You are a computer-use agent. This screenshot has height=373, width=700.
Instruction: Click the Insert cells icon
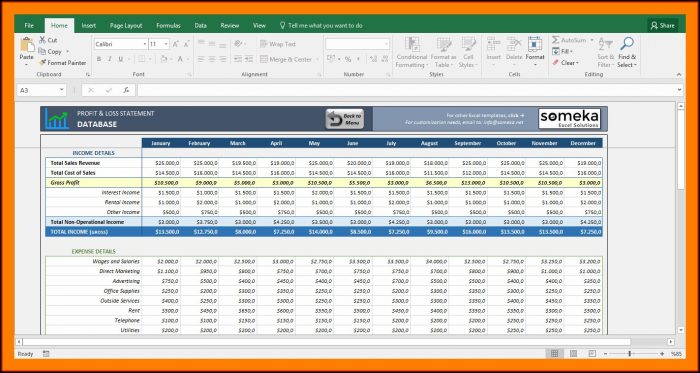tap(493, 44)
